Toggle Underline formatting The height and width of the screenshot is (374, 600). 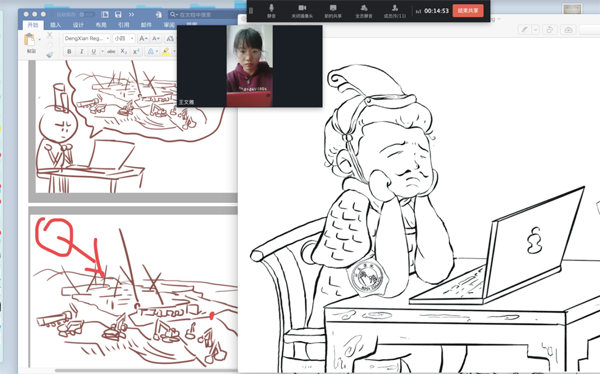93,51
